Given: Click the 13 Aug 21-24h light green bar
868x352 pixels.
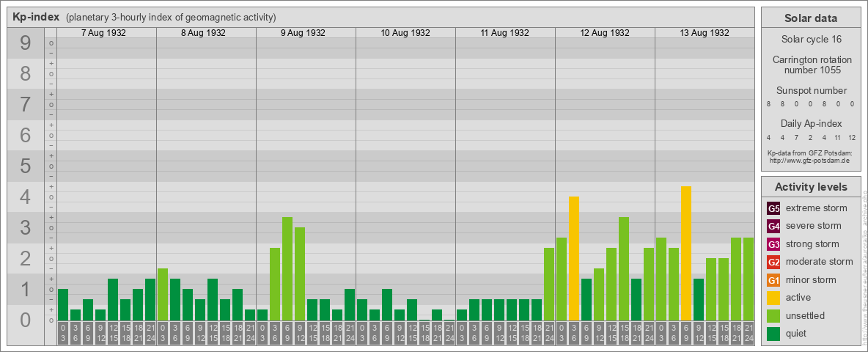Looking at the screenshot, I should click(x=749, y=279).
